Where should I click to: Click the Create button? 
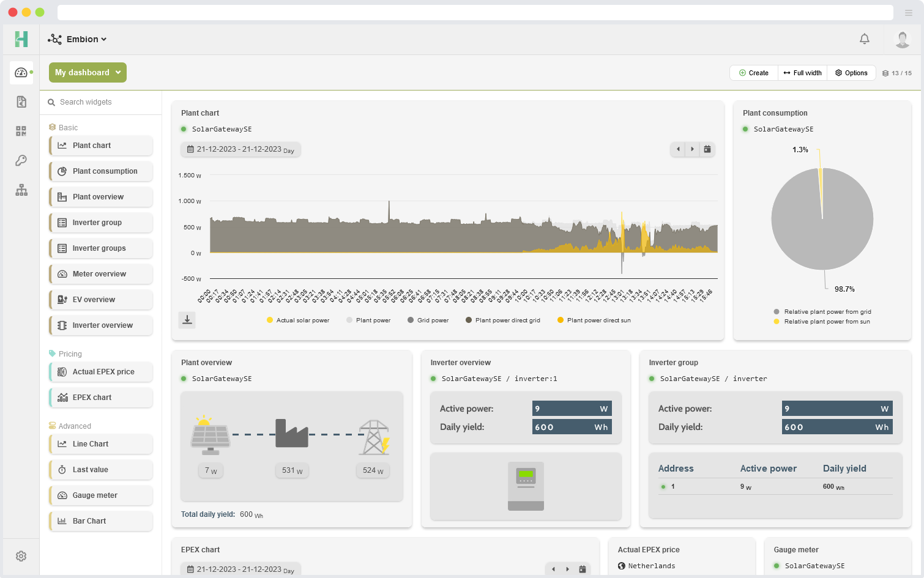[753, 73]
